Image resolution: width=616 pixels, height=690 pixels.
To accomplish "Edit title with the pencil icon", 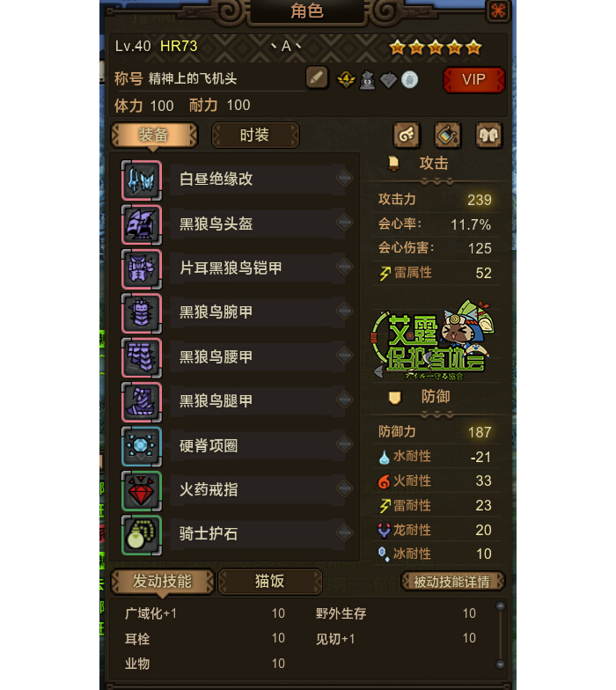I will [x=317, y=78].
